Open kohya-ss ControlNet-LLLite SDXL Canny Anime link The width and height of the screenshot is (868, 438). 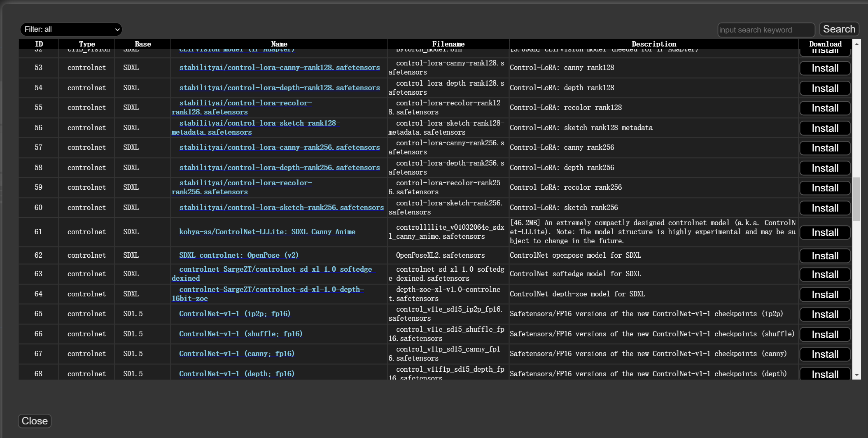coord(267,232)
